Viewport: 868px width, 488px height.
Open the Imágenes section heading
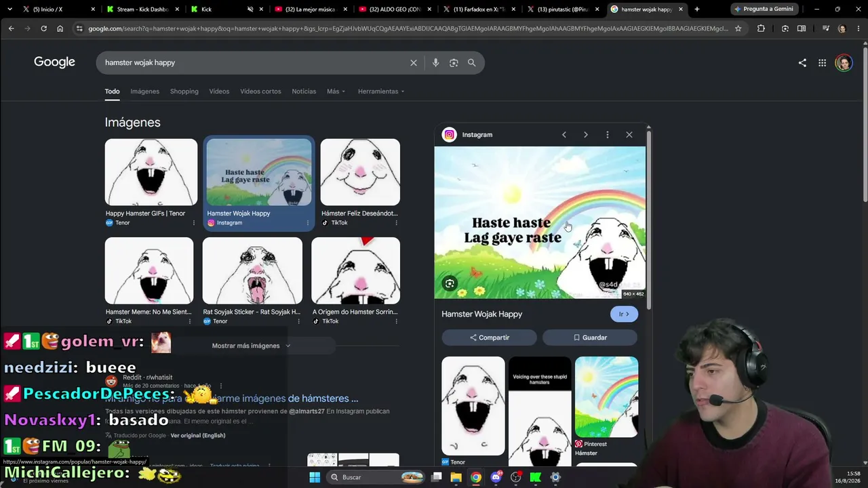click(x=132, y=123)
